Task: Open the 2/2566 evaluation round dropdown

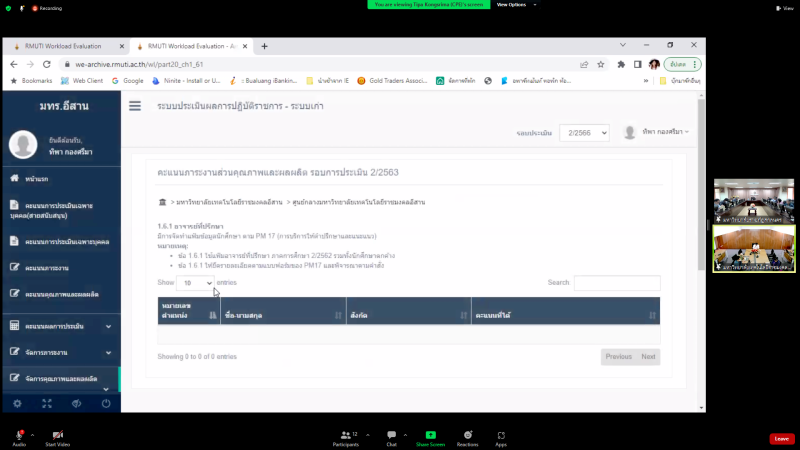Action: [x=583, y=132]
